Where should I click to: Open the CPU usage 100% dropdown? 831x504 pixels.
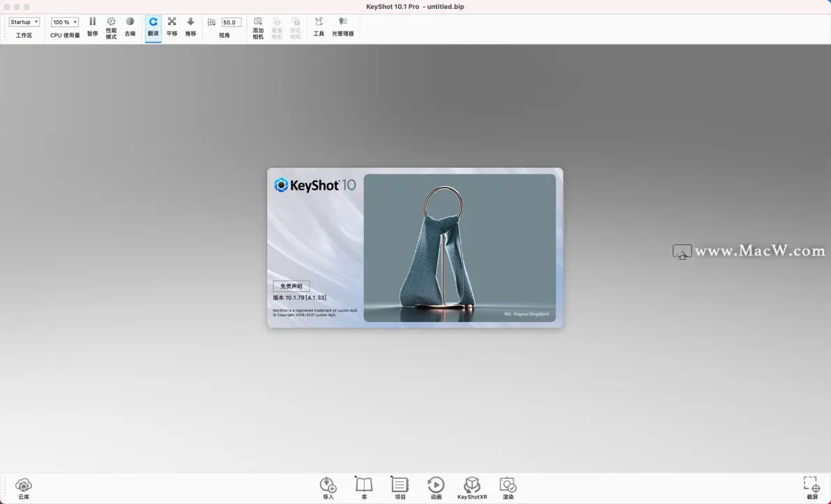pyautogui.click(x=65, y=22)
